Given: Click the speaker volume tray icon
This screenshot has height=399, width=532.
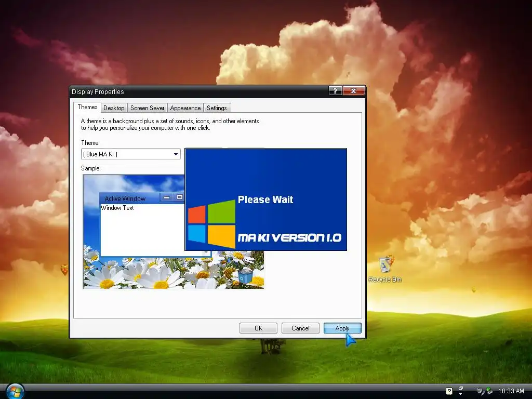Looking at the screenshot, I should 480,391.
